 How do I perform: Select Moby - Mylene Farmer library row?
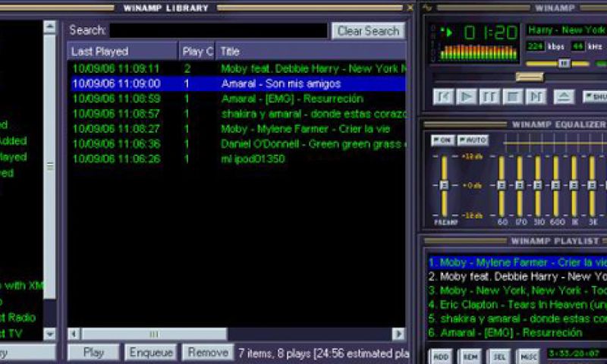click(237, 129)
